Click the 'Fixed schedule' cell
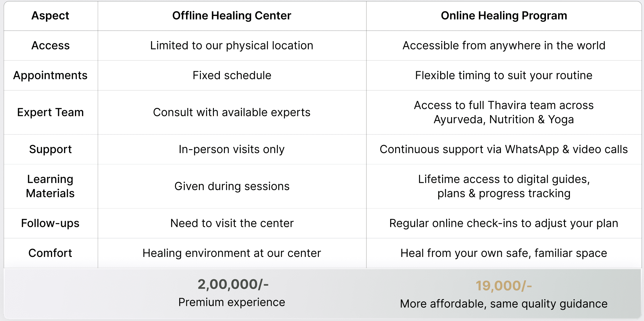 point(232,75)
